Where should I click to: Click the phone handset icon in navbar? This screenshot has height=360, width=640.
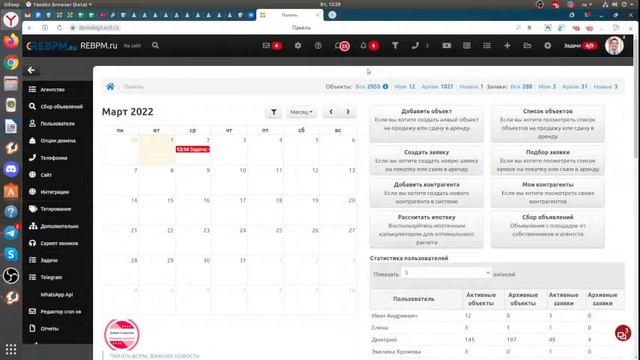(x=415, y=46)
